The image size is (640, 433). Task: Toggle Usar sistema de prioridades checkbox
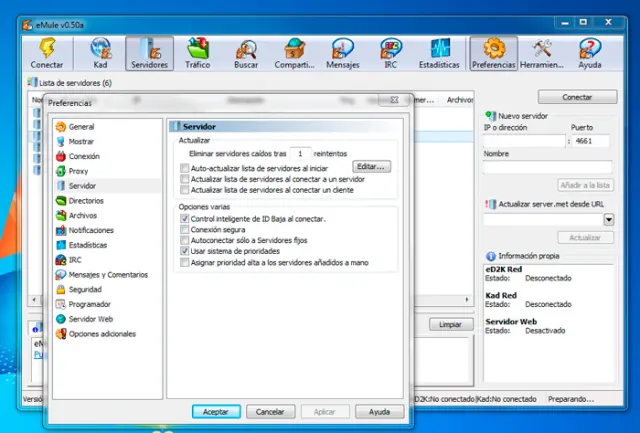tap(184, 251)
